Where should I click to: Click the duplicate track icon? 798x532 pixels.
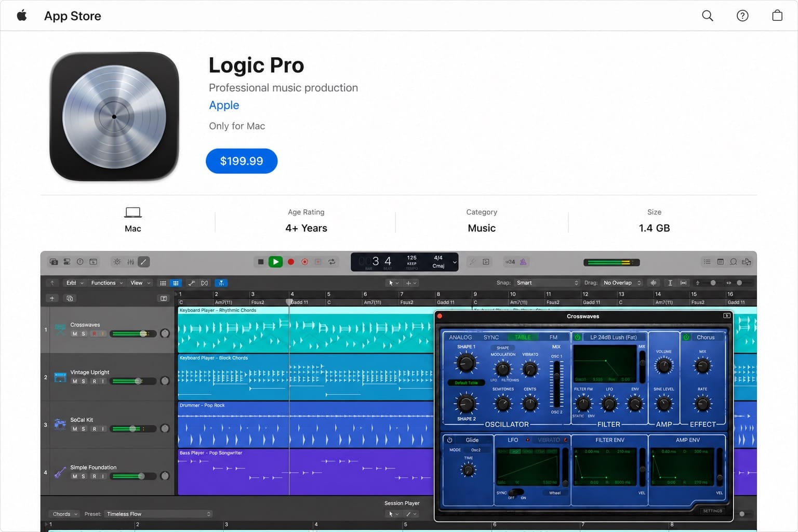coord(70,298)
